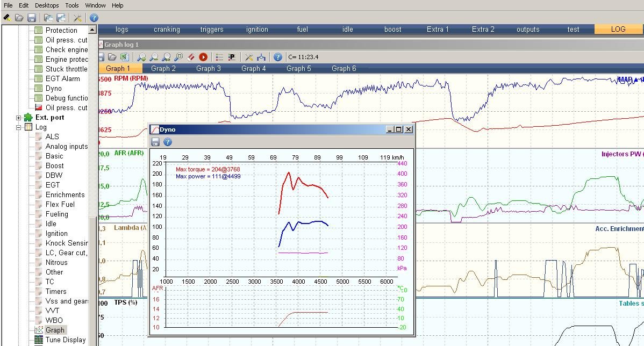Open the Desktops menu
The width and height of the screenshot is (644, 346).
47,5
